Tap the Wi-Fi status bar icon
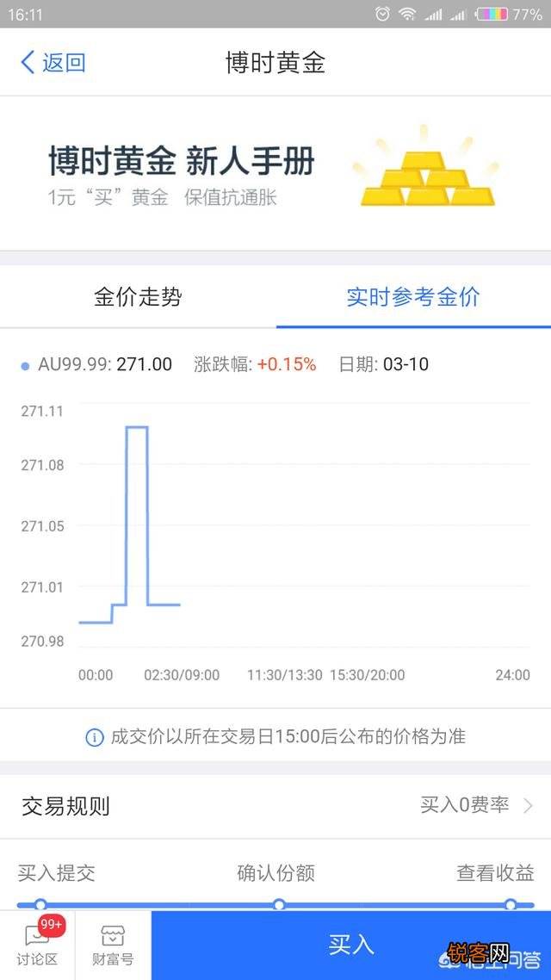551x980 pixels. pyautogui.click(x=407, y=14)
